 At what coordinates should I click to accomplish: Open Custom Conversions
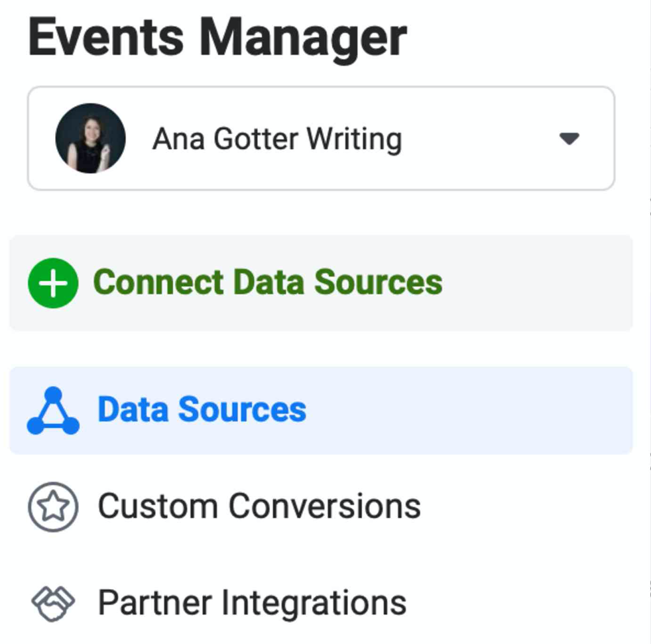click(259, 506)
